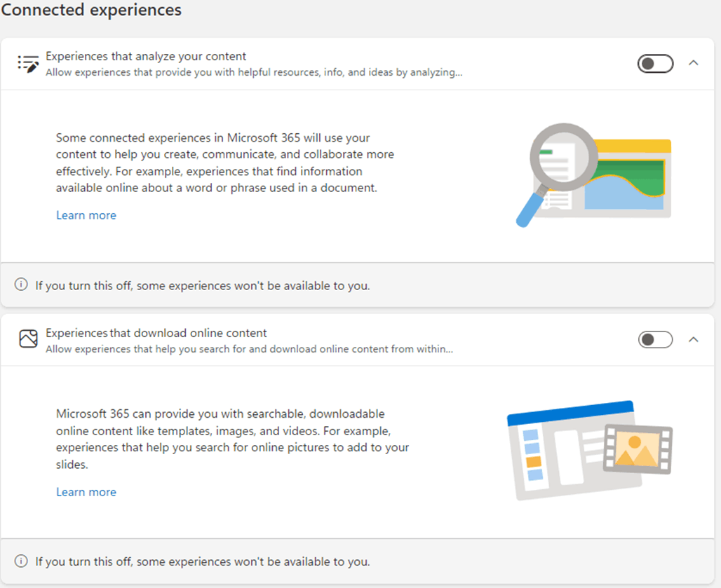Screen dimensions: 721x588
Task: Enable experiences that analyze your content
Action: point(655,63)
